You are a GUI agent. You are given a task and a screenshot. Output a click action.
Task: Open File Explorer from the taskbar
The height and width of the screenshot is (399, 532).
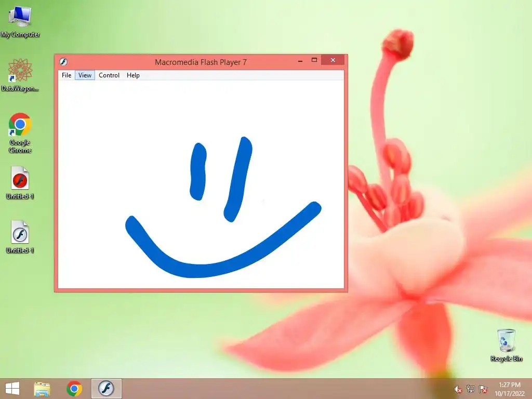(x=42, y=389)
